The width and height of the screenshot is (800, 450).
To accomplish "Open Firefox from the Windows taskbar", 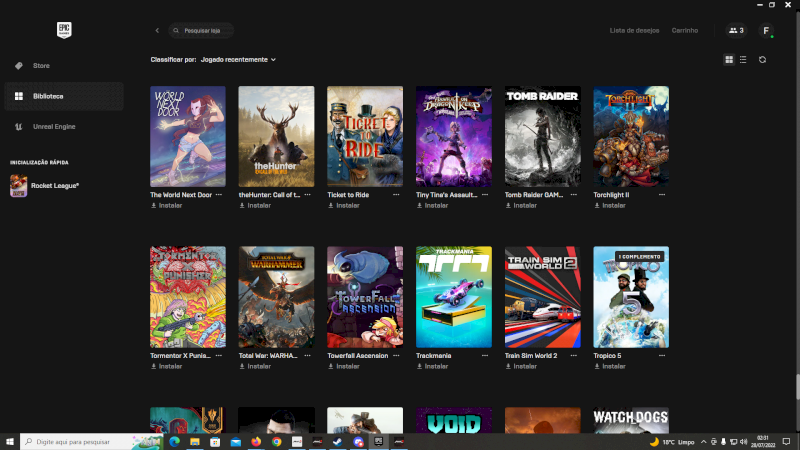I will pyautogui.click(x=256, y=441).
